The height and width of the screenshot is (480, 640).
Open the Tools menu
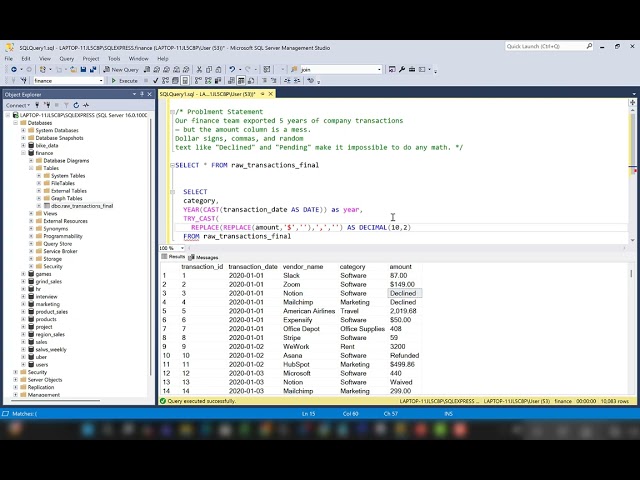114,59
